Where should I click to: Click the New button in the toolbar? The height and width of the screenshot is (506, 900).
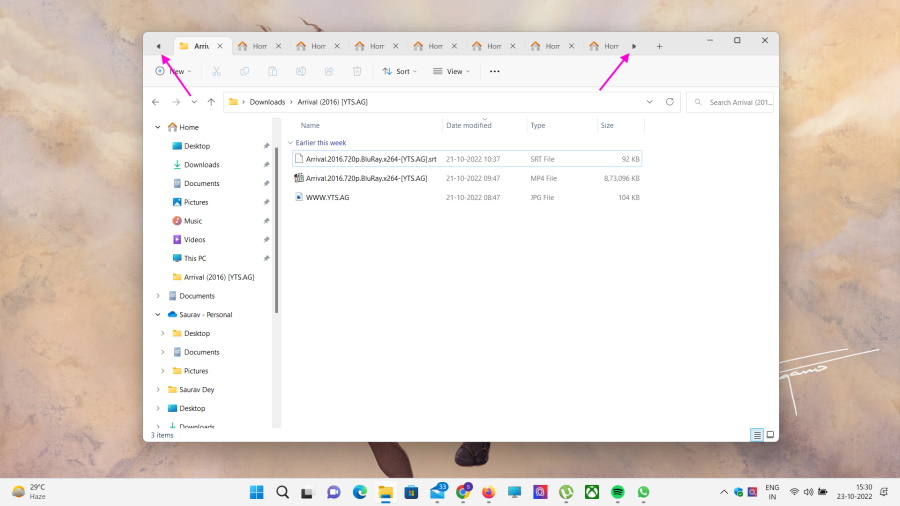point(172,72)
